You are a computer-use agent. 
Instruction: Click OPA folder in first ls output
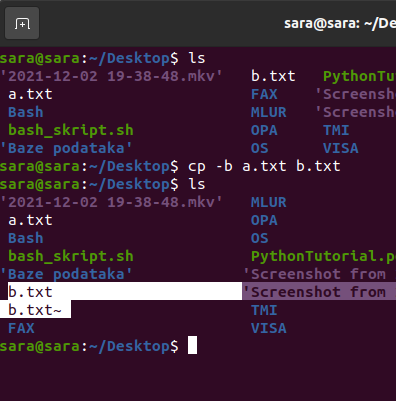tap(264, 130)
